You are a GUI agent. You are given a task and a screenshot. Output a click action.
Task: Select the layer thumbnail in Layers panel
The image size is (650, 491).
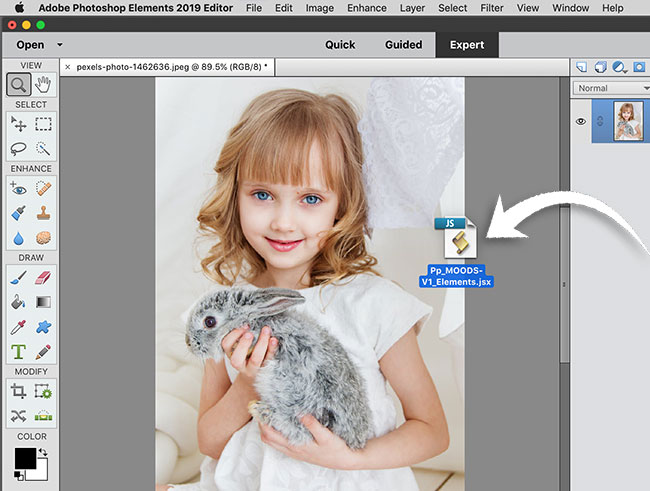point(628,121)
